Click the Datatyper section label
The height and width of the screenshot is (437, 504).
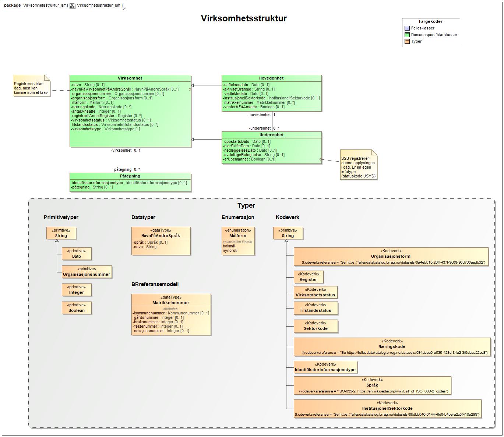[x=143, y=217]
